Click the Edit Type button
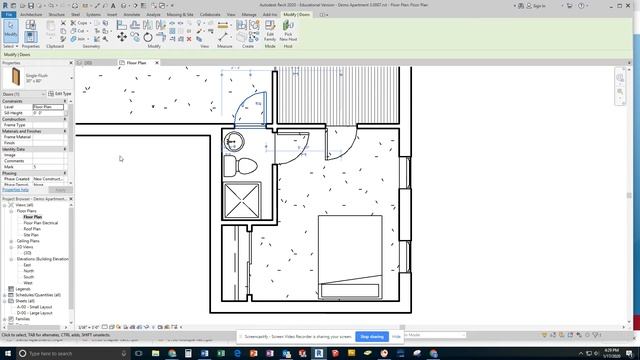The height and width of the screenshot is (360, 640). pyautogui.click(x=60, y=94)
